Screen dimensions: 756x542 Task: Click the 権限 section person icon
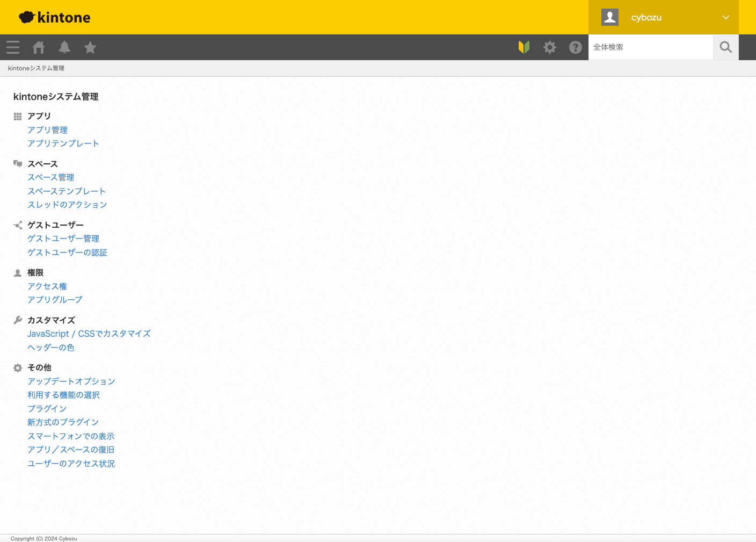(x=18, y=273)
